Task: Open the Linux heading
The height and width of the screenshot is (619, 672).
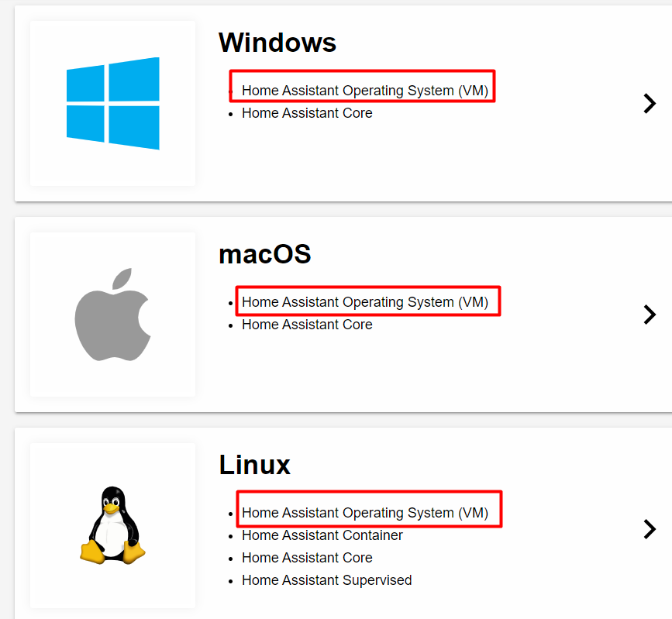Action: (254, 465)
